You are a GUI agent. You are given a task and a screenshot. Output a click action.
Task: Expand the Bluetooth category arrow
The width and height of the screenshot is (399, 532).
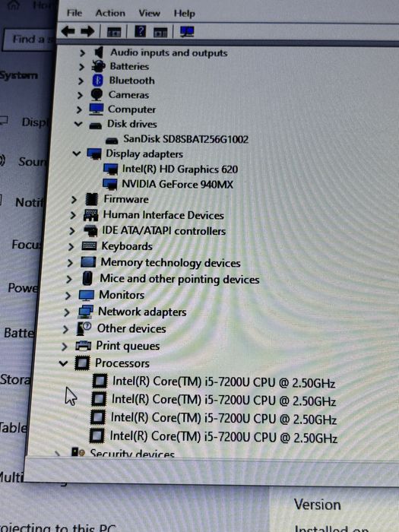click(x=81, y=81)
